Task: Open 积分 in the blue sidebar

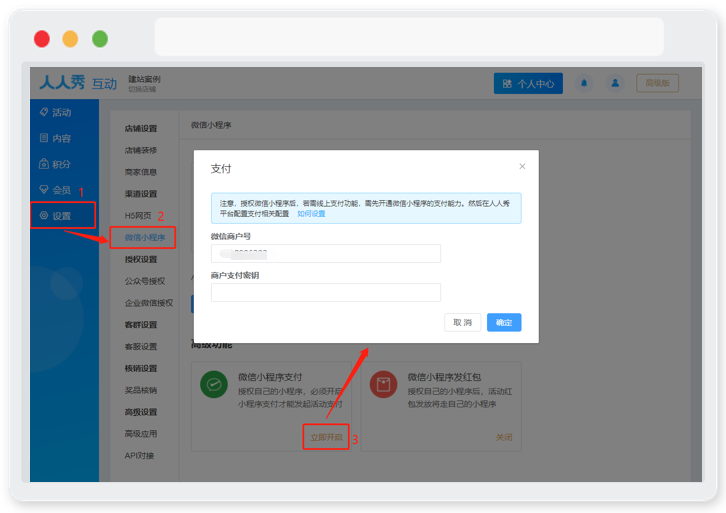Action: point(62,164)
